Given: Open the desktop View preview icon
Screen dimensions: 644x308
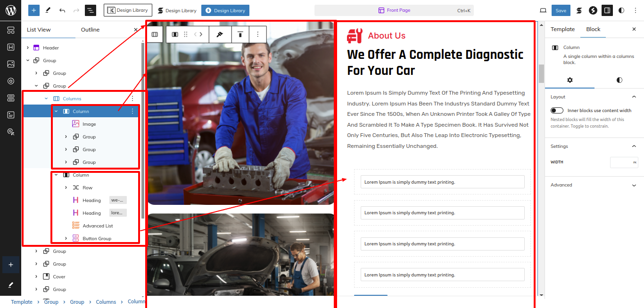Looking at the screenshot, I should tap(543, 10).
